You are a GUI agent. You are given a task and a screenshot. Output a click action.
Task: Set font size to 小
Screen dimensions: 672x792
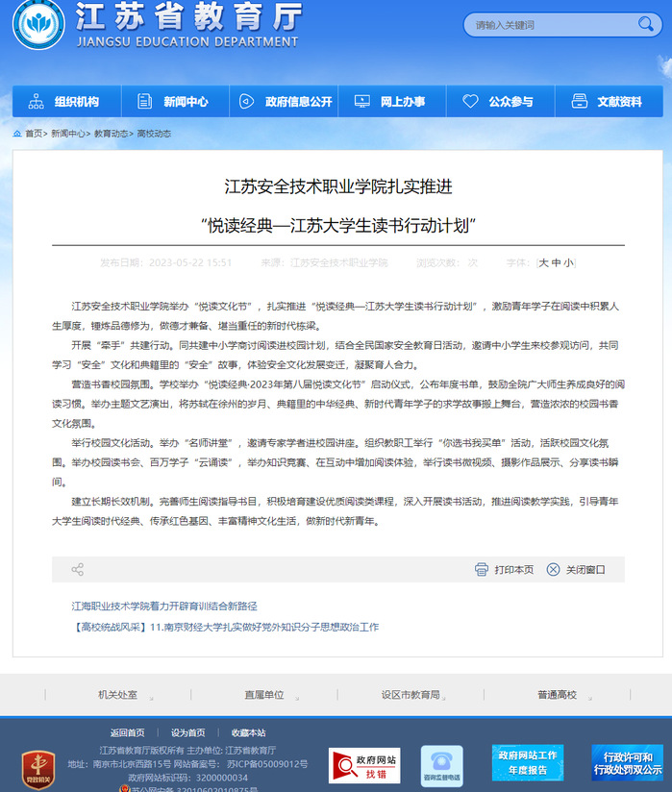pyautogui.click(x=568, y=262)
